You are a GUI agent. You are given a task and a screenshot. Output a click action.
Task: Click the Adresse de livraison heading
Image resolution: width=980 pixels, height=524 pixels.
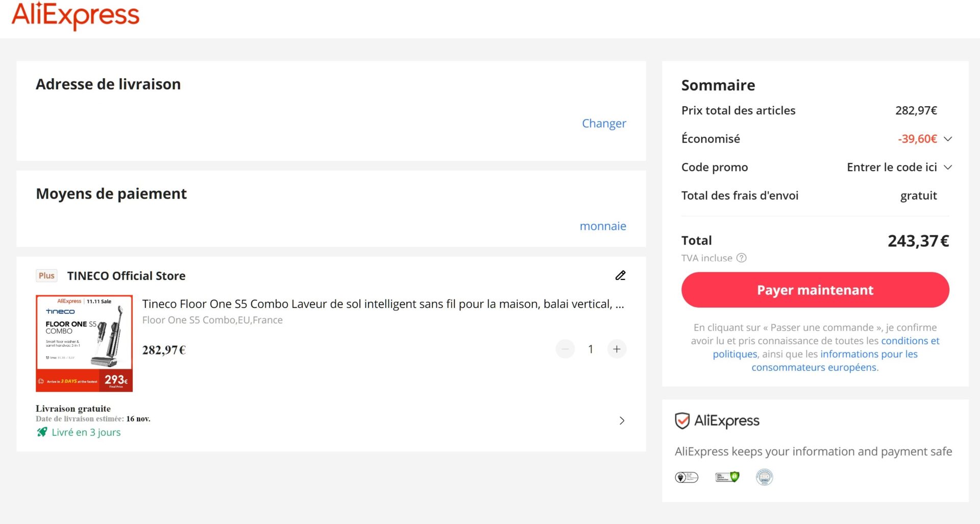(x=108, y=84)
